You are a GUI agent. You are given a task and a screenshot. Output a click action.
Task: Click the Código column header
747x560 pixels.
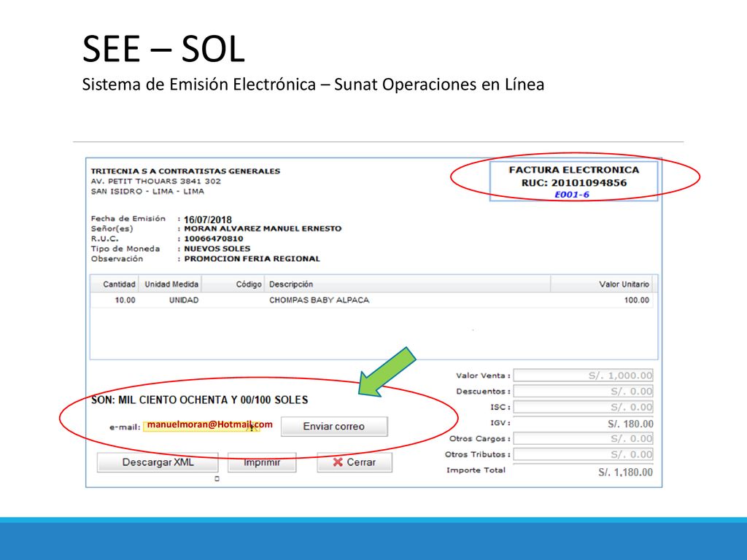[x=233, y=284]
